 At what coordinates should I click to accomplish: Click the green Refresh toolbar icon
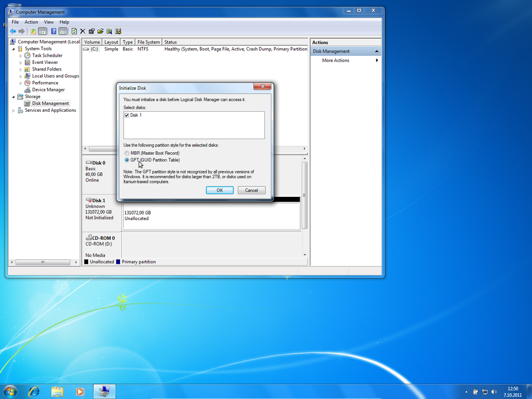click(x=74, y=31)
